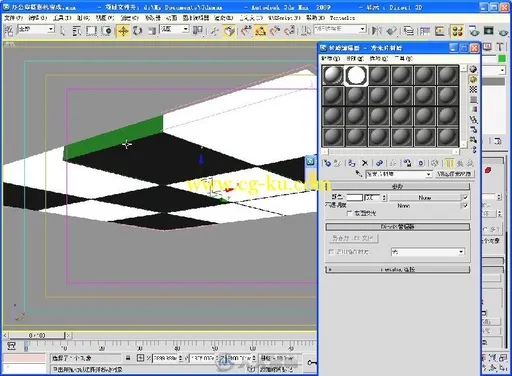
Task: Click the Mirror tool in main toolbar
Action: (377, 31)
